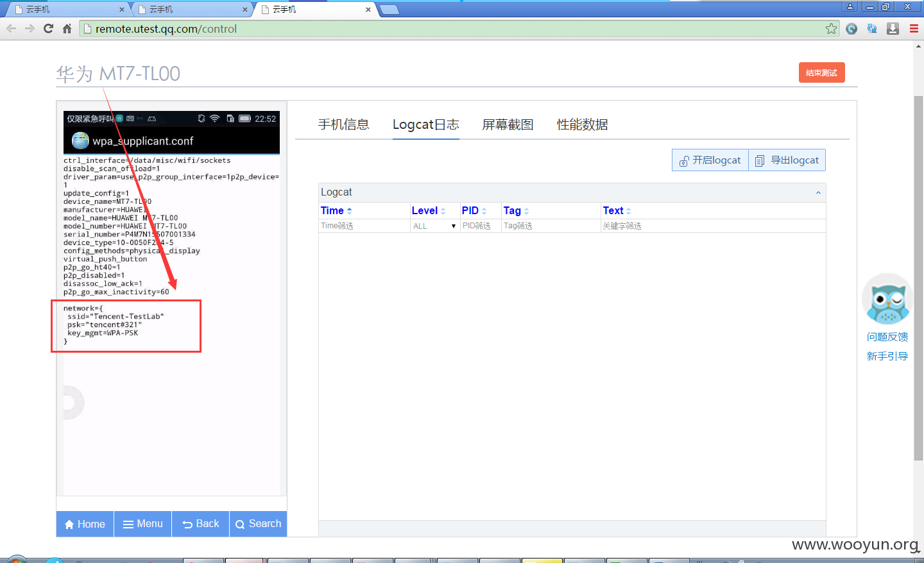Open the owl feedback mascot
The width and height of the screenshot is (924, 563).
[x=887, y=299]
